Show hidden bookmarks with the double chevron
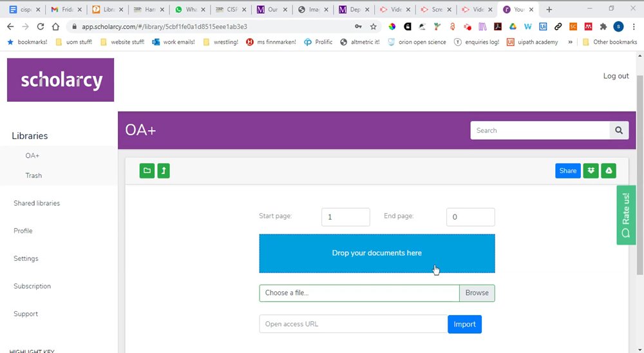The image size is (644, 353). pyautogui.click(x=570, y=42)
